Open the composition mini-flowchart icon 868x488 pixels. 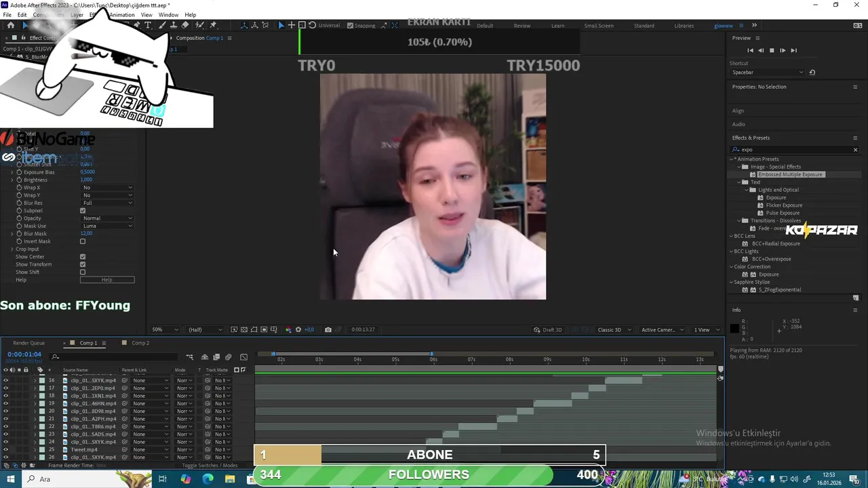click(x=190, y=357)
